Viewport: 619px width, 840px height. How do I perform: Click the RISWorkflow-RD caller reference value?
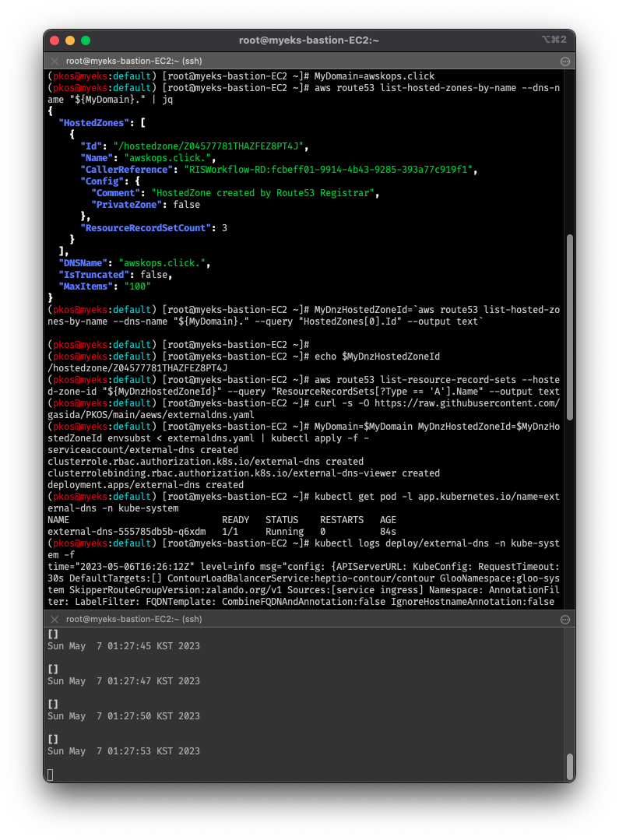(328, 170)
